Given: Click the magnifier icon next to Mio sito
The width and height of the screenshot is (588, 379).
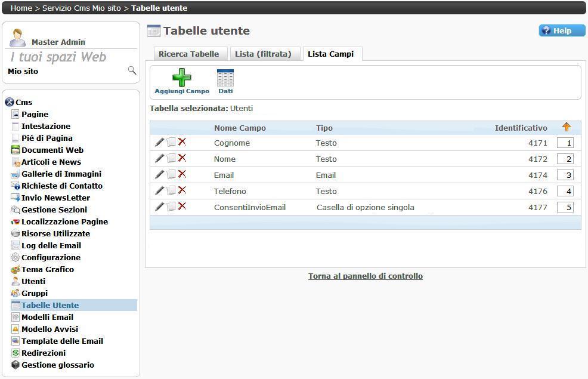Looking at the screenshot, I should (132, 71).
